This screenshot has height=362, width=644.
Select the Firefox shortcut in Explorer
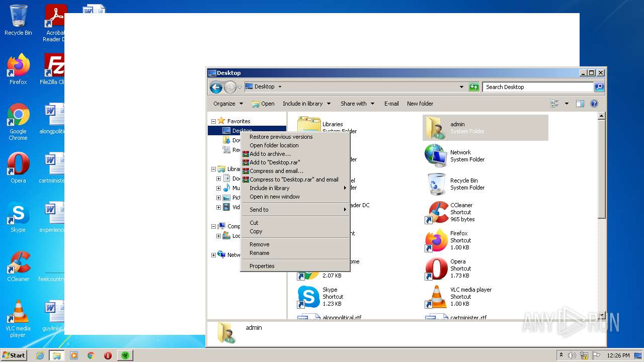click(436, 240)
